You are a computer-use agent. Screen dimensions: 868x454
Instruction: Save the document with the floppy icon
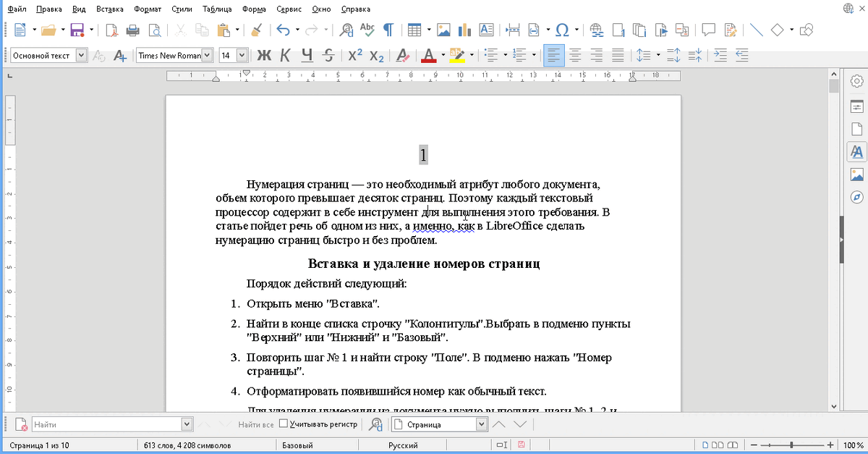[x=77, y=30]
